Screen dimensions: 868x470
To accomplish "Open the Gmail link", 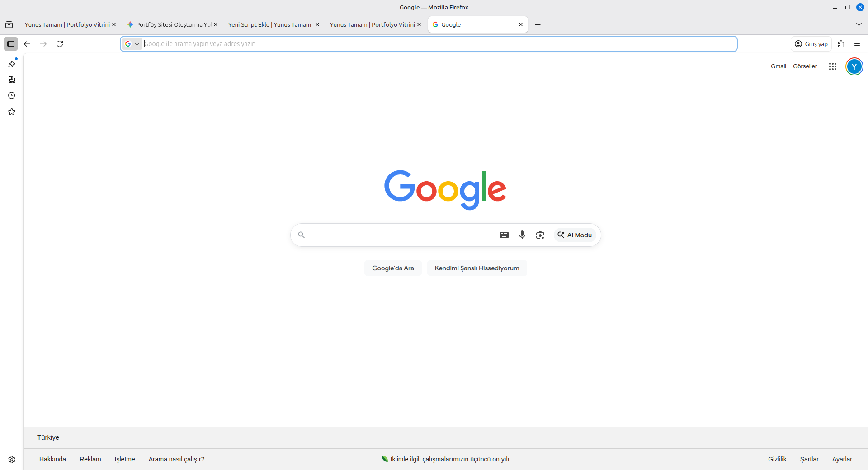I will click(x=778, y=66).
